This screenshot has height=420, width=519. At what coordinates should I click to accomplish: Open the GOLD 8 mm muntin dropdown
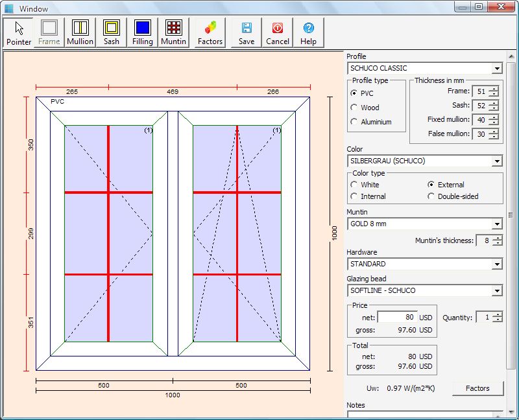coord(497,224)
